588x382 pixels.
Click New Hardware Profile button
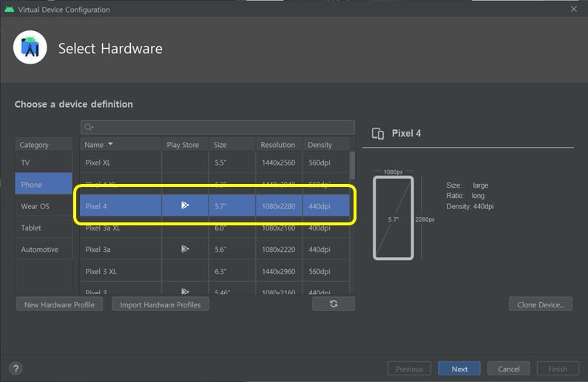point(59,304)
